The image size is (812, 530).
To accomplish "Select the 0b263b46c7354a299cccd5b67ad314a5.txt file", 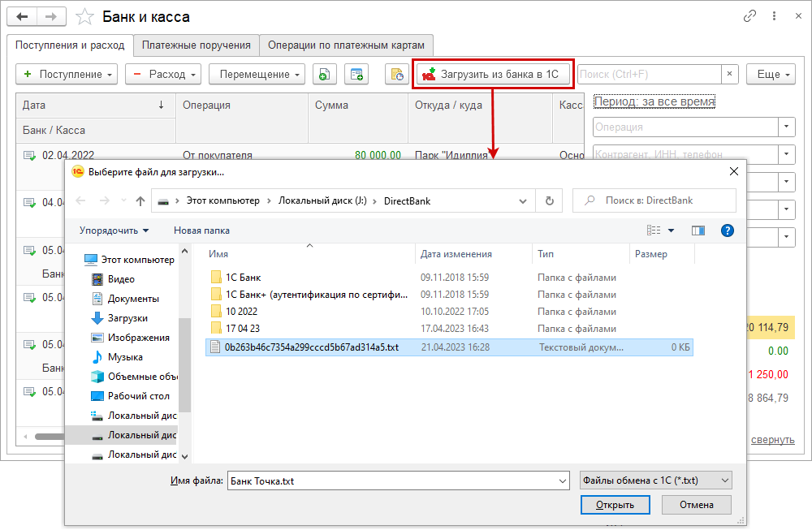I will 312,347.
